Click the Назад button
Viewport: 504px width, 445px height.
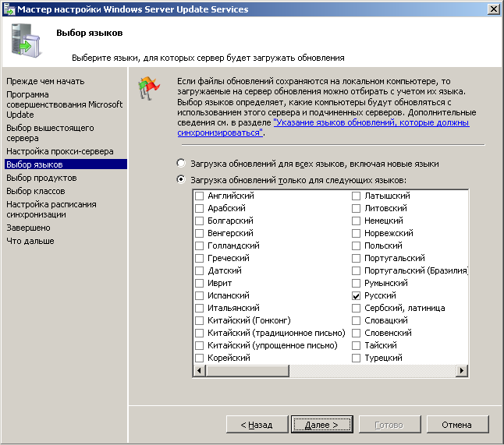tap(257, 425)
